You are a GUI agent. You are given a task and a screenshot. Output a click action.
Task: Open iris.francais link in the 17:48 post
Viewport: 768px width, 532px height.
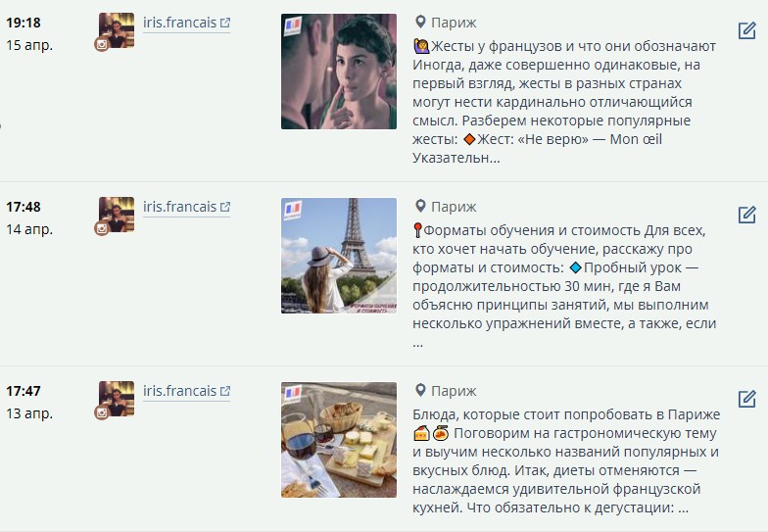[x=180, y=207]
